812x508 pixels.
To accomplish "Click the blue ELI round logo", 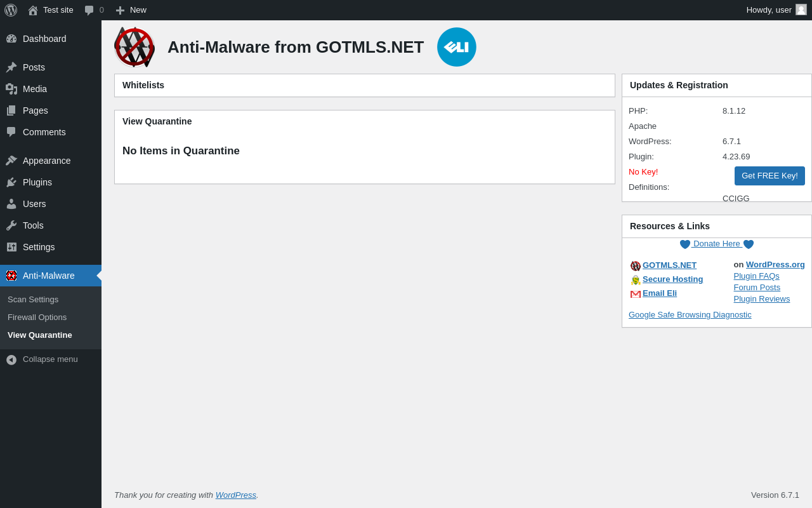I will click(x=457, y=47).
